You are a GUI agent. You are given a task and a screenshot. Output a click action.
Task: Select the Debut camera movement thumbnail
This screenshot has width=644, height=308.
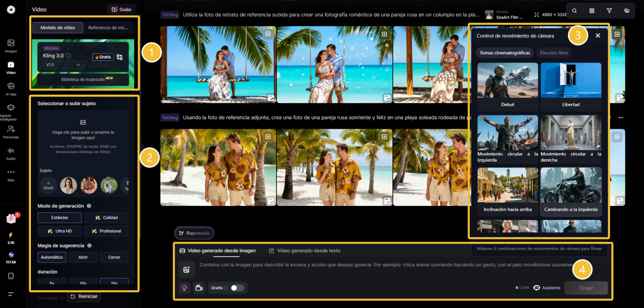click(x=507, y=80)
